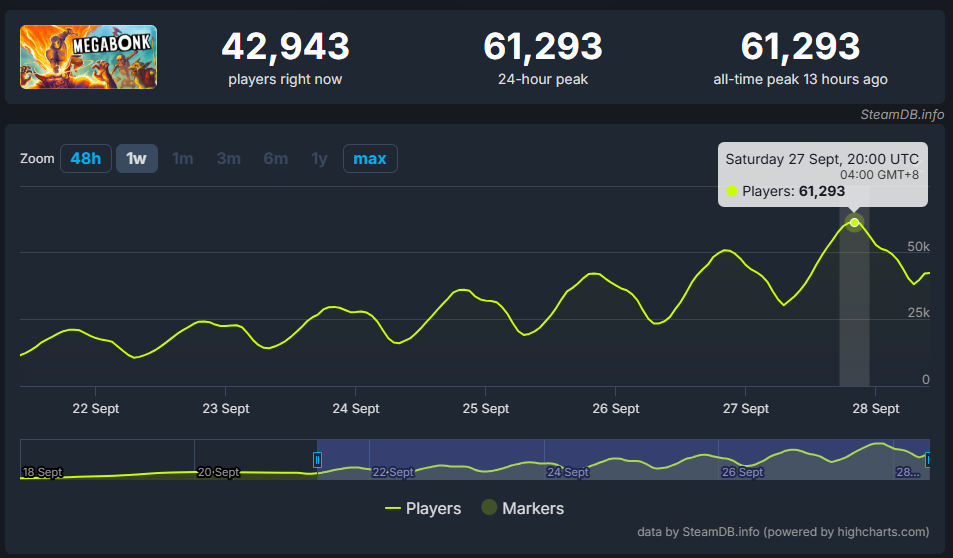
Task: Click the highlighted peak point on the chart
Action: 854,222
